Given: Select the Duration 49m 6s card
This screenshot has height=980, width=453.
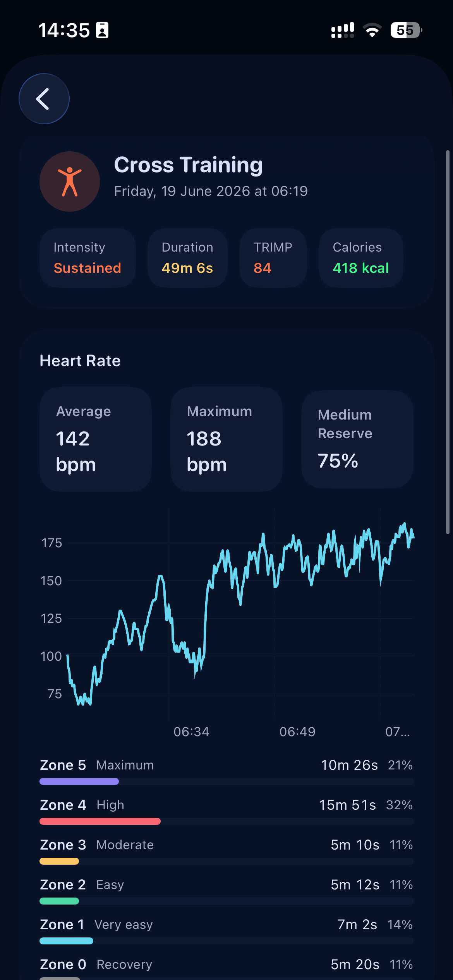Looking at the screenshot, I should pos(187,258).
